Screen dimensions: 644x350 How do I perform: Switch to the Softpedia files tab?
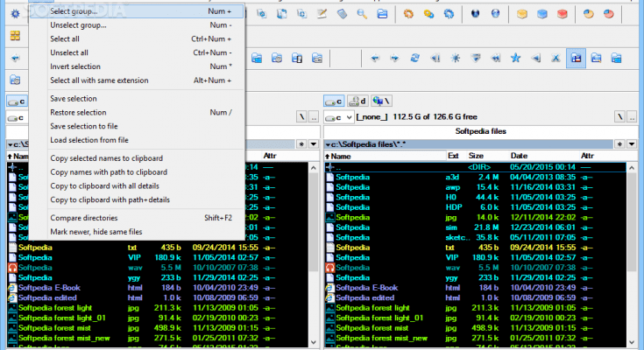pos(480,131)
